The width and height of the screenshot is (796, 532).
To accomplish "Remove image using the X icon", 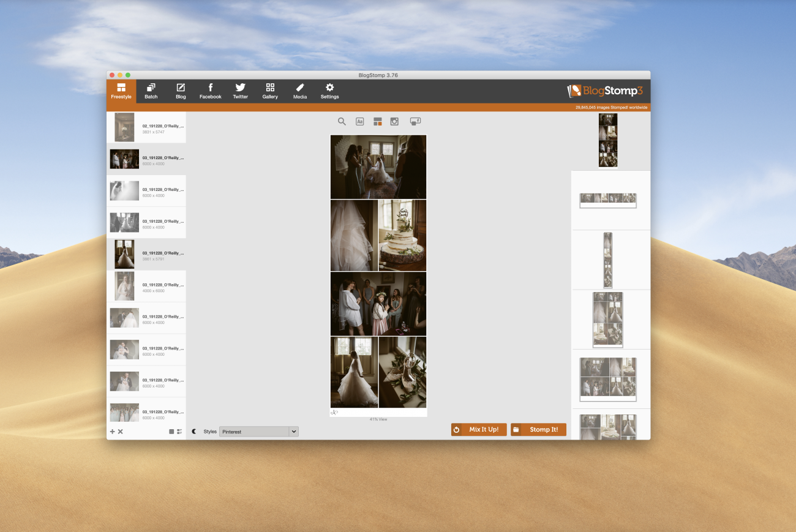I will tap(121, 432).
